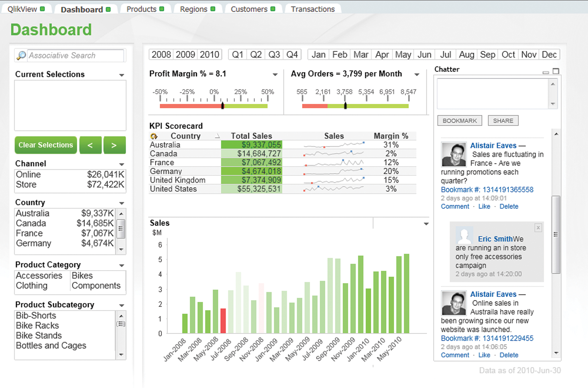Close Eric Smith's comment with the X
The image size is (588, 389).
click(538, 227)
